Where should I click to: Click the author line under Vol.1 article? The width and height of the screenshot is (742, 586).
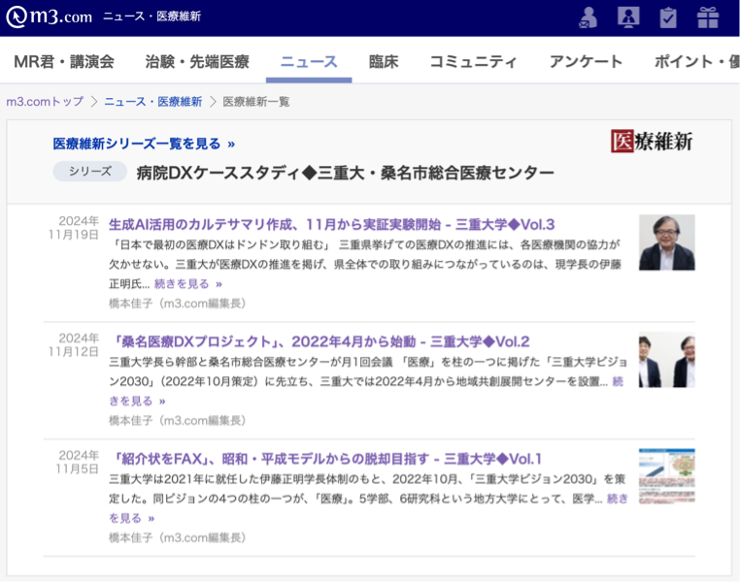pyautogui.click(x=177, y=538)
